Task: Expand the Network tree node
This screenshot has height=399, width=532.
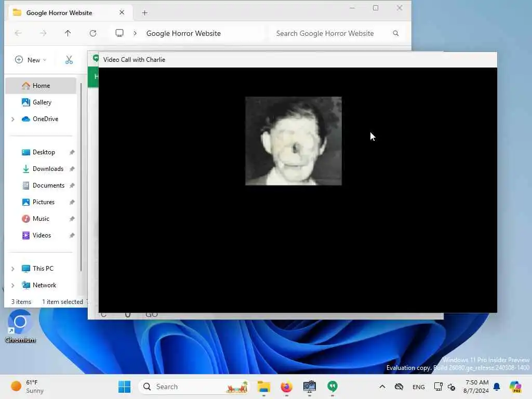Action: click(x=13, y=285)
